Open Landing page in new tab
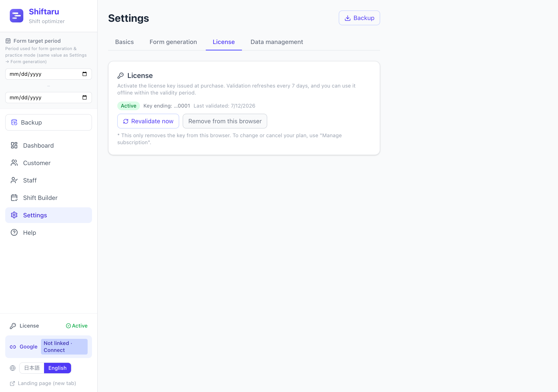Screen dimensions: 558x392 (x=43, y=383)
